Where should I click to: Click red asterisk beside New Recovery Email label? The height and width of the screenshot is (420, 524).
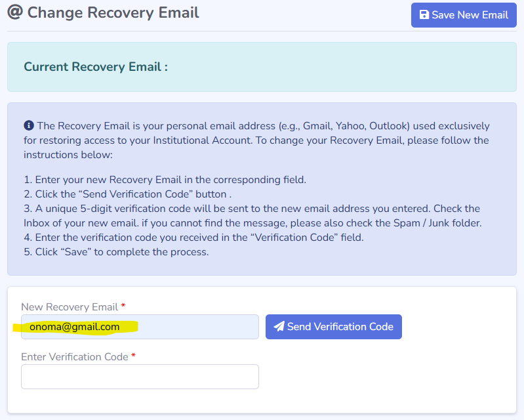(x=123, y=306)
